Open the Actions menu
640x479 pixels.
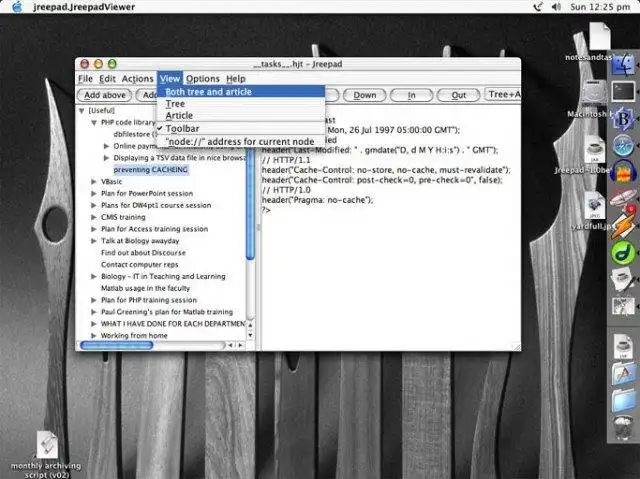[x=138, y=79]
